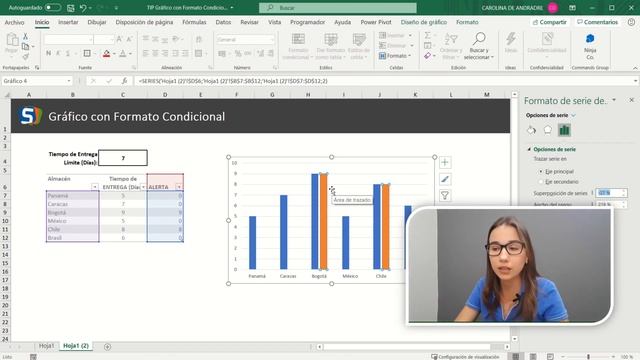Click Insert Function fx icon
640x360 pixels.
click(124, 81)
